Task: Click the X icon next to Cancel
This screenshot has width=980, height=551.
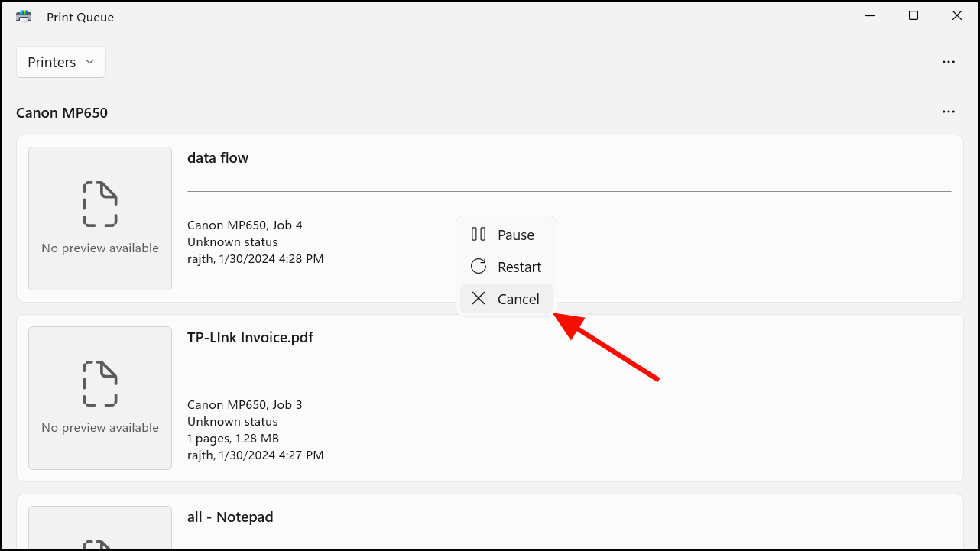Action: coord(479,298)
